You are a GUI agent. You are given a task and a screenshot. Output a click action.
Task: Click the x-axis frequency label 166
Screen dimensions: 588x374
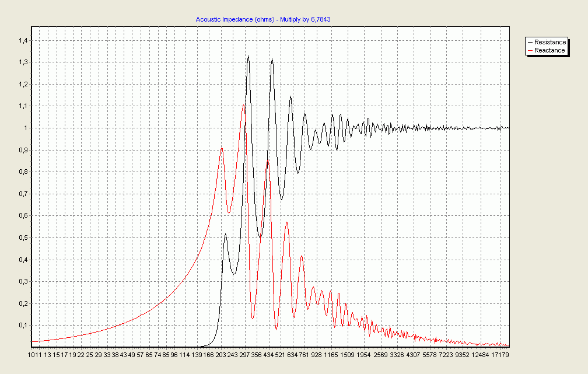pos(208,355)
